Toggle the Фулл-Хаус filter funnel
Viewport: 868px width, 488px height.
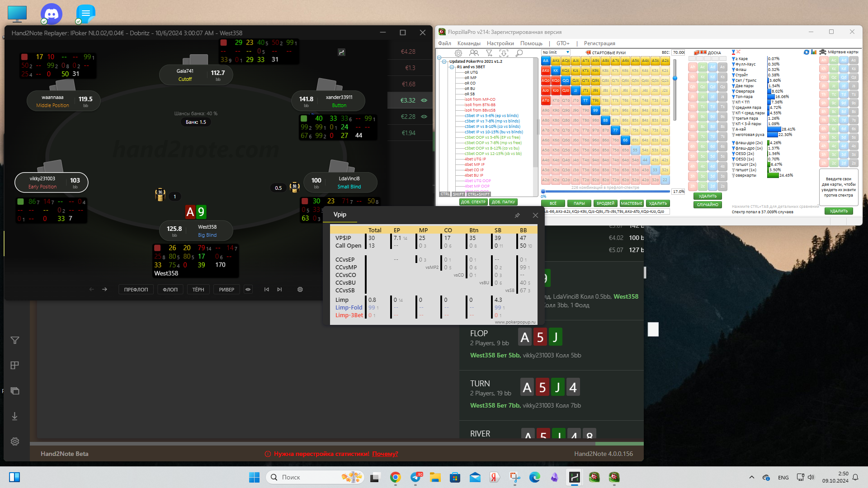point(733,64)
